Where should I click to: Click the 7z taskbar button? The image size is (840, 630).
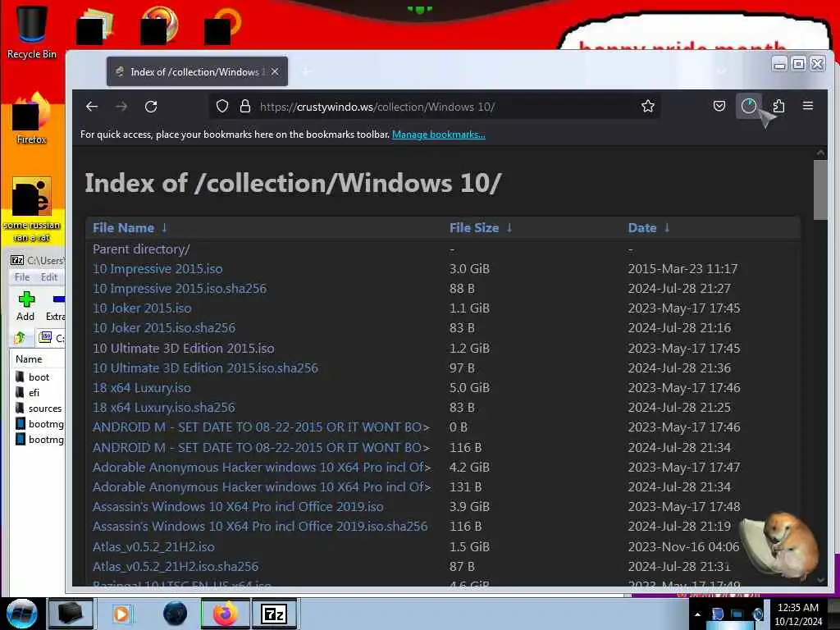(x=274, y=614)
